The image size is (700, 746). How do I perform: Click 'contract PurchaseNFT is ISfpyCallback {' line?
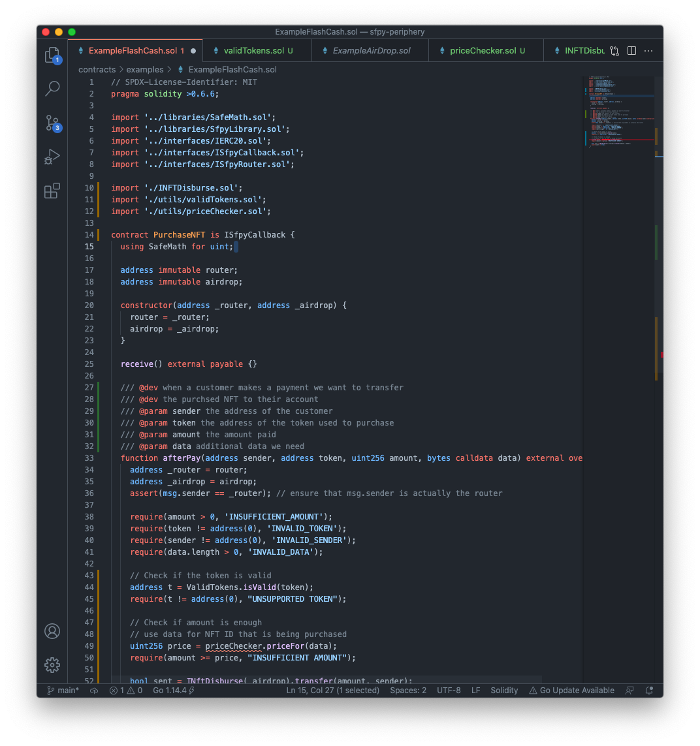(202, 235)
